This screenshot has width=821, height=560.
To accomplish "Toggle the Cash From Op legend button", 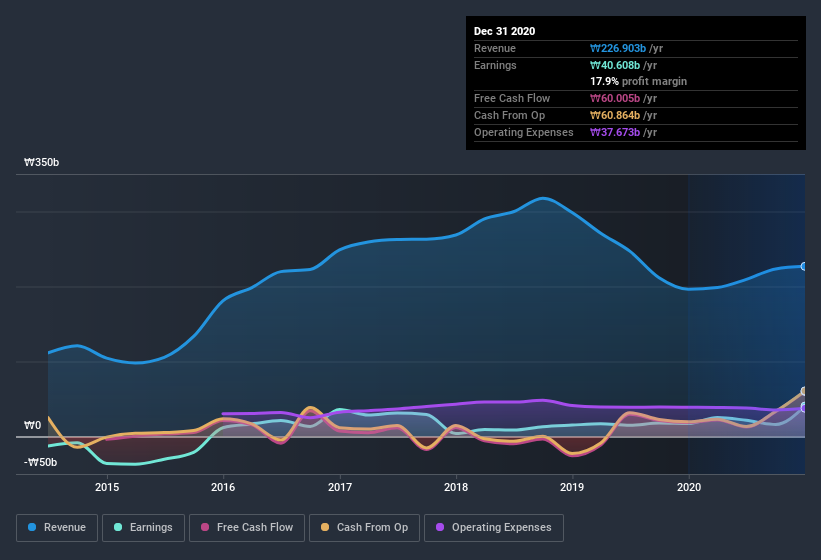I will pos(364,528).
